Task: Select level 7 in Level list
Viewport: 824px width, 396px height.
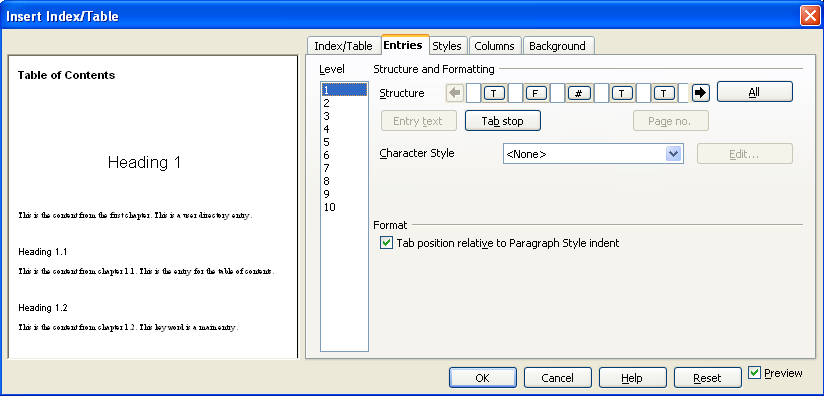Action: 344,168
